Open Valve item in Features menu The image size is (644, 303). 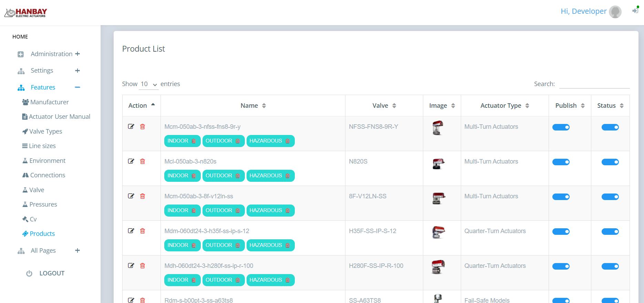[33, 190]
